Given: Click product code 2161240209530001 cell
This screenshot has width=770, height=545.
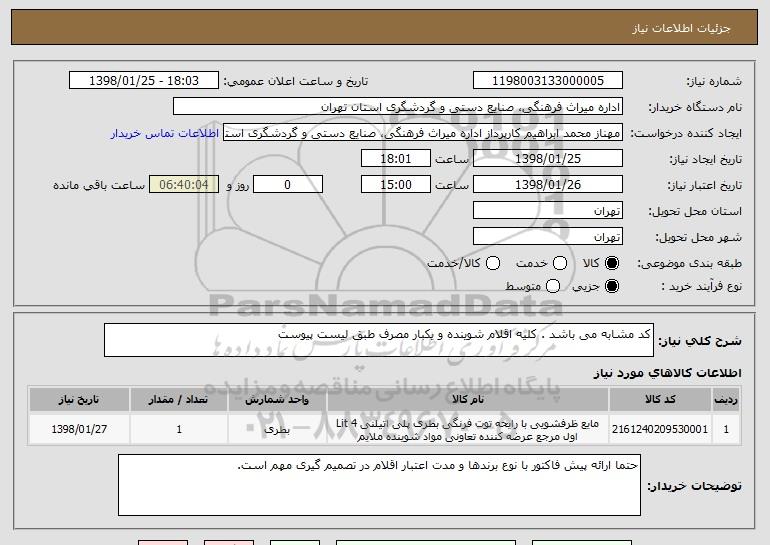Looking at the screenshot, I should (x=660, y=429).
